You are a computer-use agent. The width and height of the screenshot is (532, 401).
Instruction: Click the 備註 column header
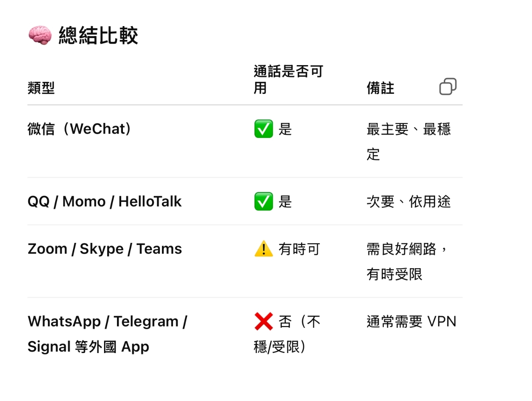point(380,88)
